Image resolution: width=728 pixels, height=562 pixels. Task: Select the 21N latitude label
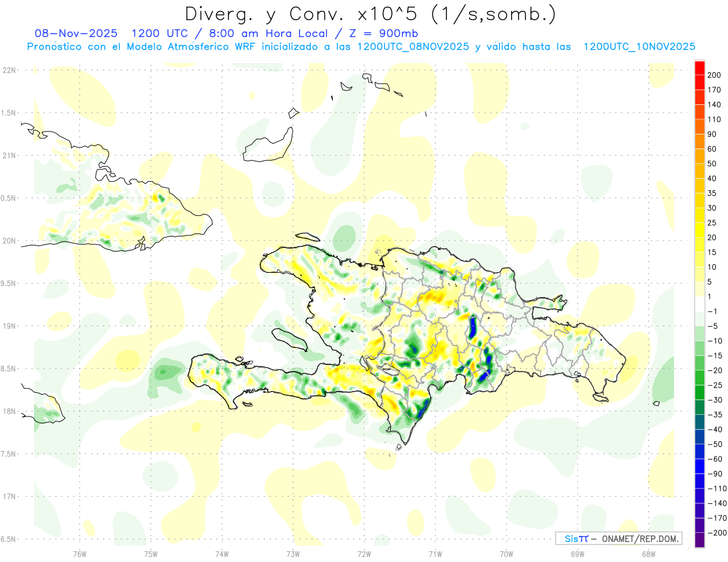[9, 156]
